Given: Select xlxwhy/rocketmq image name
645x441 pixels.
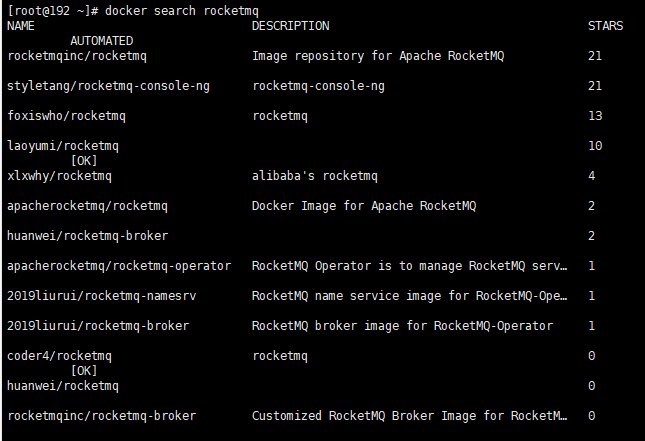Looking at the screenshot, I should 60,176.
